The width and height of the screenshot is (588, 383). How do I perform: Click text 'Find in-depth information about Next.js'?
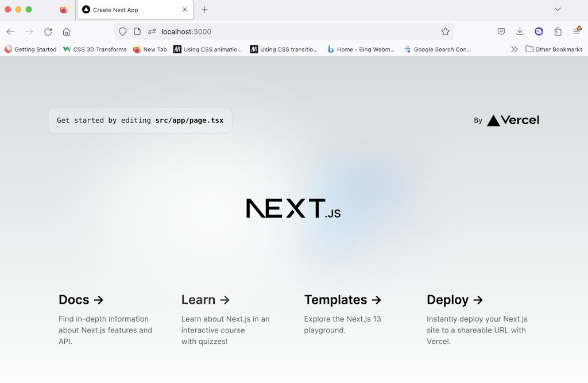click(106, 330)
